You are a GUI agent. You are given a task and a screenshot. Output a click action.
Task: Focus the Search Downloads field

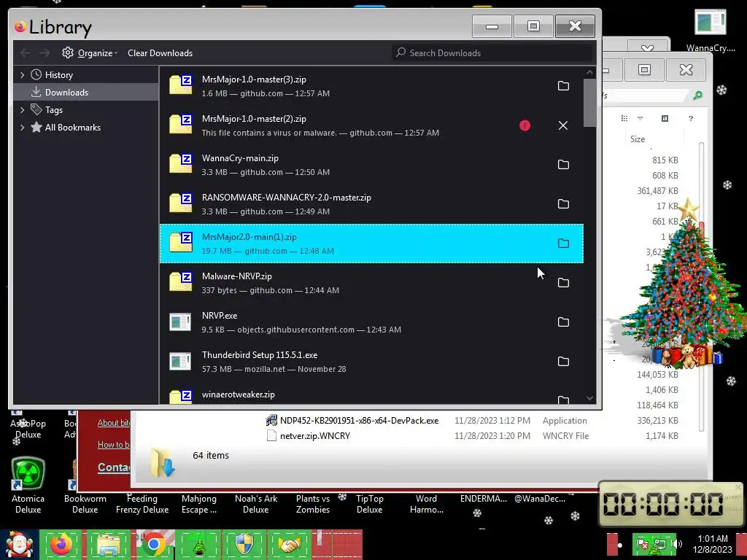[x=492, y=52]
